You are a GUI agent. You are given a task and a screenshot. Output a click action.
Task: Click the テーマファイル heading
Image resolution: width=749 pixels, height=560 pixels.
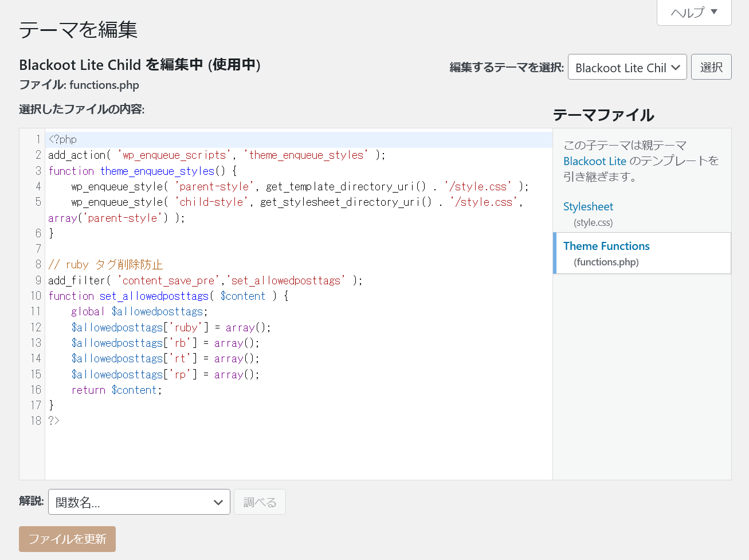pos(603,115)
